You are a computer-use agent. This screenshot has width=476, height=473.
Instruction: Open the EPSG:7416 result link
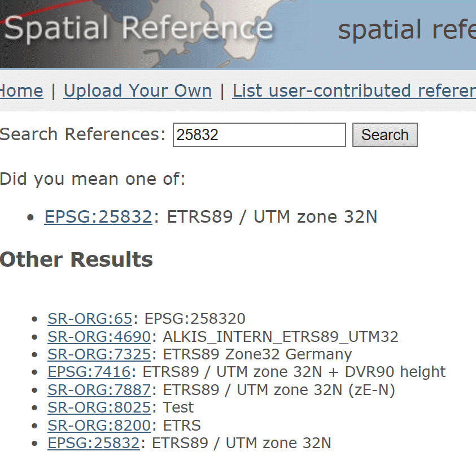pos(89,372)
